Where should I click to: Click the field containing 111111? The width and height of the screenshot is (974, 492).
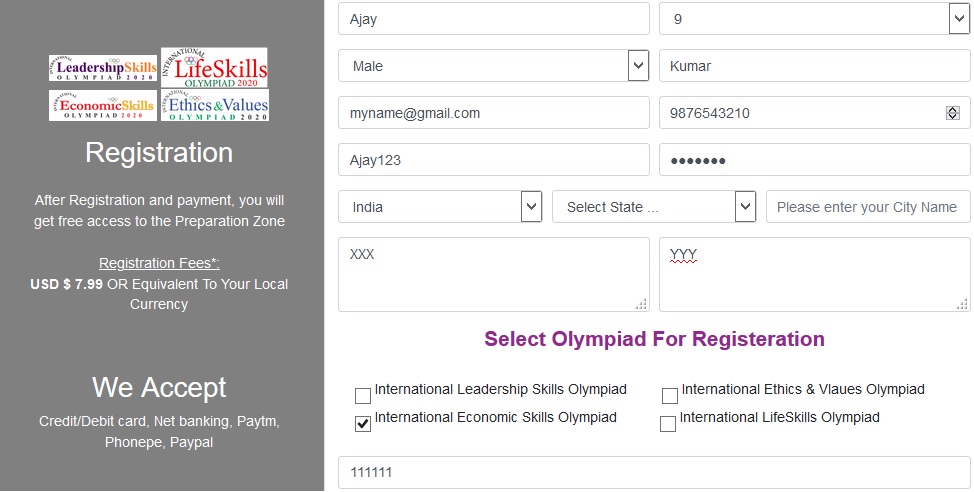coord(654,472)
